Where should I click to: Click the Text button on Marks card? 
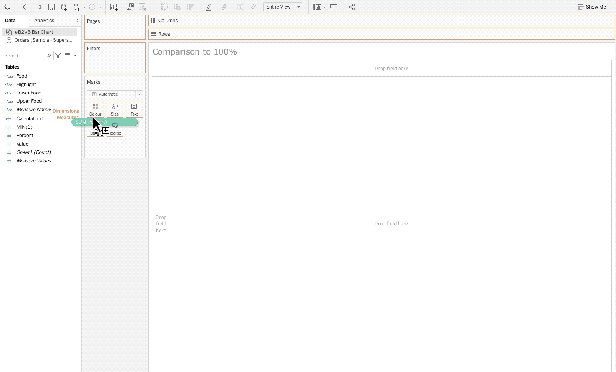click(x=134, y=110)
